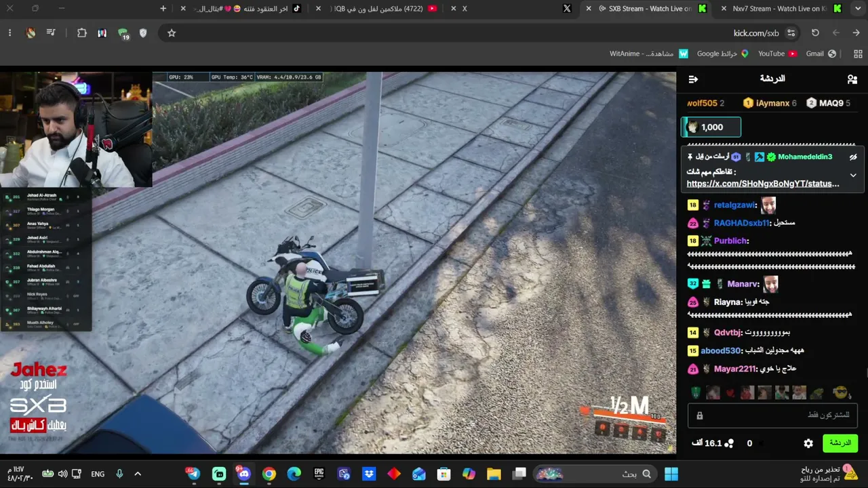Viewport: 868px width, 488px height.
Task: Open the pinned x.com status link
Action: tap(763, 184)
